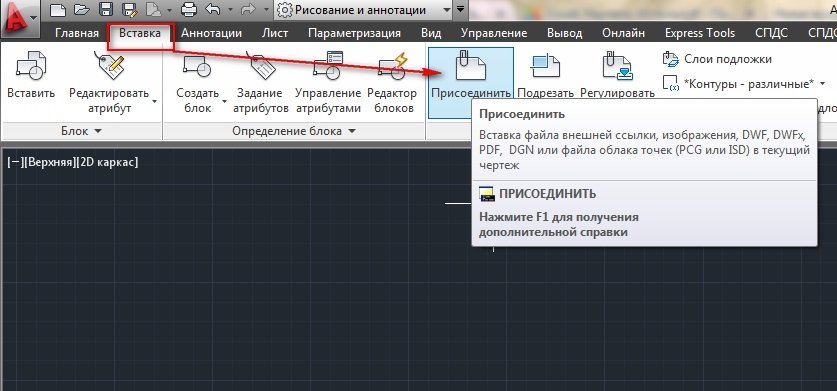Viewport: 837px width, 391px height.
Task: Open the AutoCAD application menu button
Action: pos(20,20)
